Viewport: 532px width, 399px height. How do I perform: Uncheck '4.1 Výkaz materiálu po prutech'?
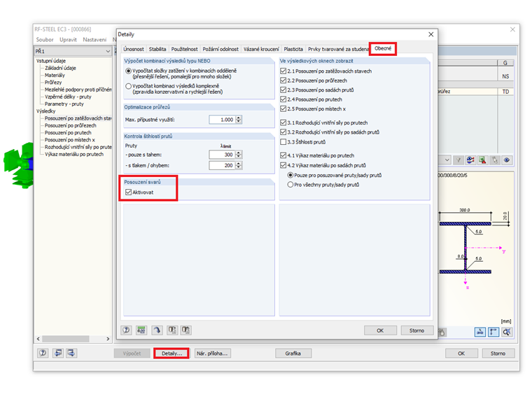click(x=283, y=155)
